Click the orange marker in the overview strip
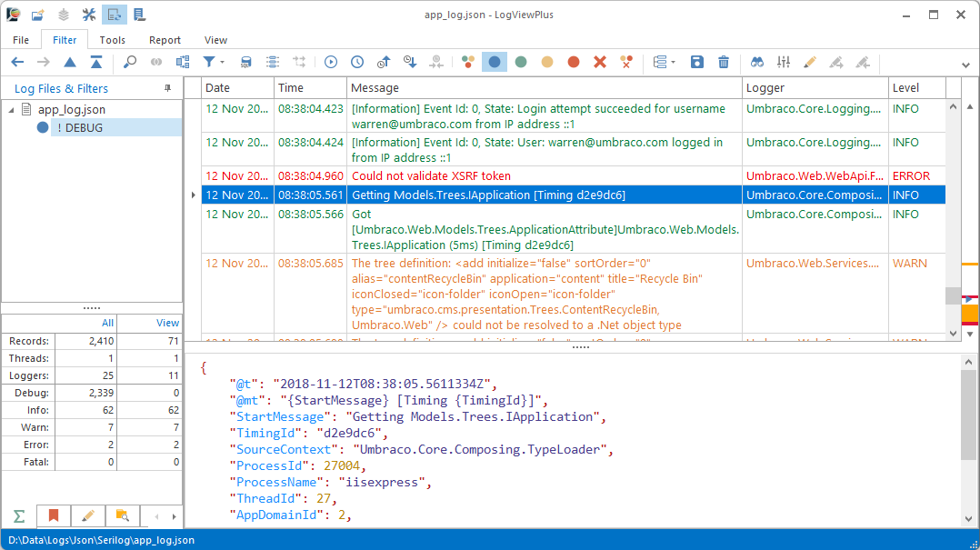980x550 pixels. [970, 313]
